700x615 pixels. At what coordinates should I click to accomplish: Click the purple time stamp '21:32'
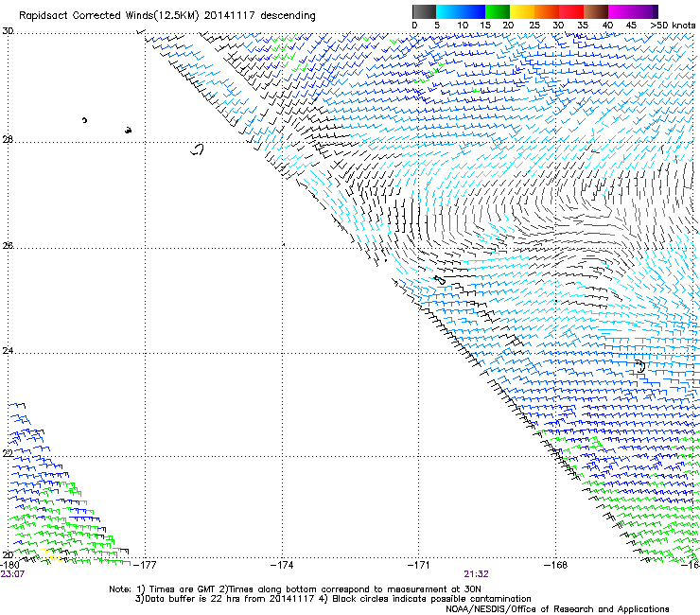[x=476, y=574]
